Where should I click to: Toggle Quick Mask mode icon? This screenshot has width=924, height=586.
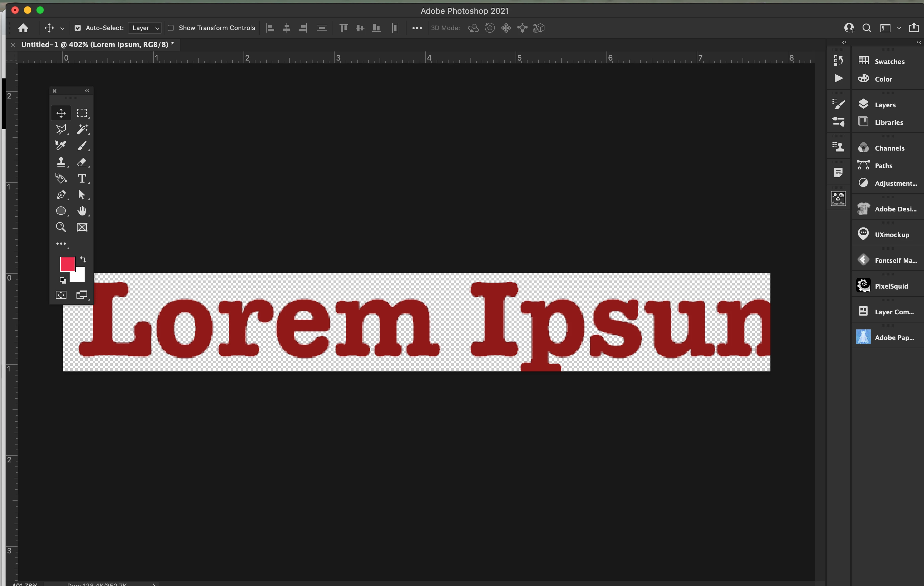pyautogui.click(x=61, y=295)
